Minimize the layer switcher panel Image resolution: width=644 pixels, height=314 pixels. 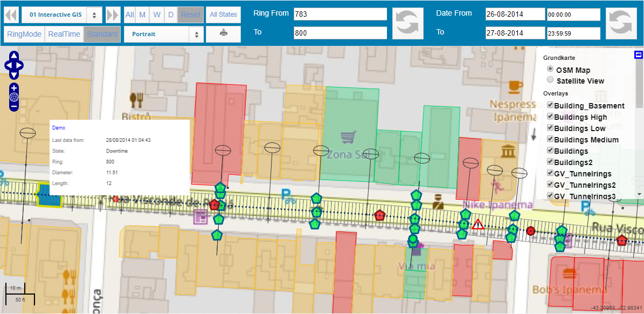tap(638, 54)
